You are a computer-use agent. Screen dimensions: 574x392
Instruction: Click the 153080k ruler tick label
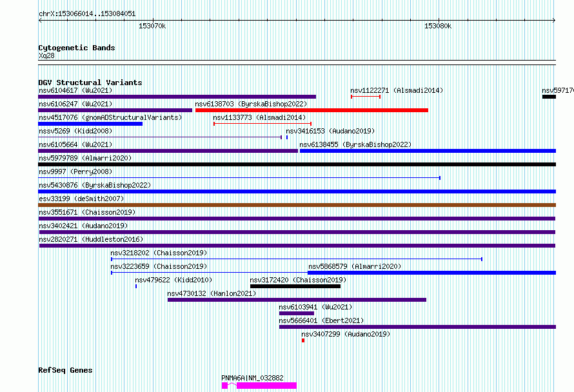(x=438, y=26)
